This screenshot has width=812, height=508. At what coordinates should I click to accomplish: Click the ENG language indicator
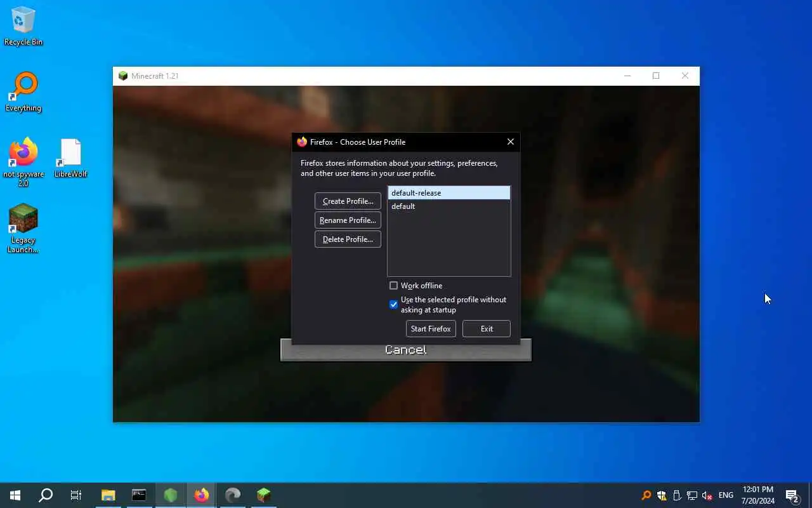726,495
